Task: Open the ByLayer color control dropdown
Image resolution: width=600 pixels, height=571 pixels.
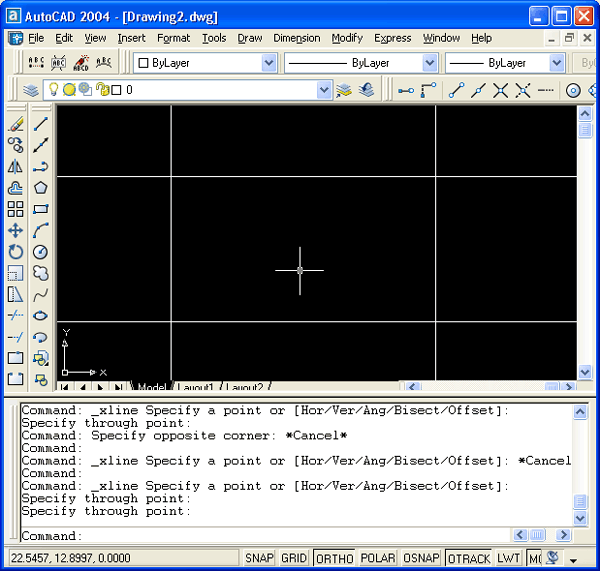Action: tap(268, 63)
